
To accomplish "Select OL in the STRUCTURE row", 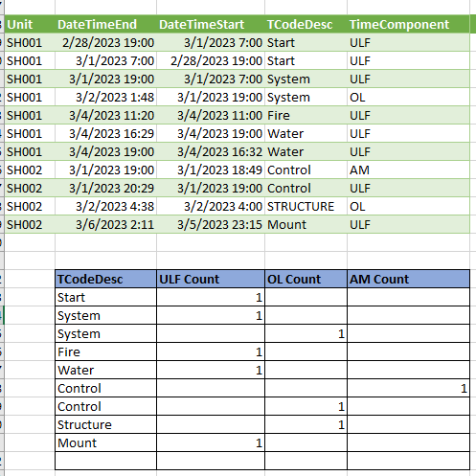I will click(x=408, y=206).
